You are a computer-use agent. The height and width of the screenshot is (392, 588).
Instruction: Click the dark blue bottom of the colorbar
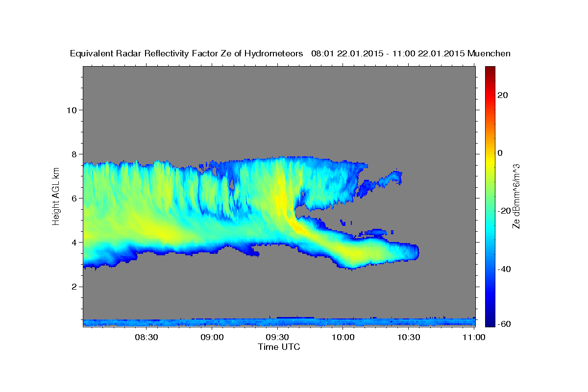tap(490, 321)
